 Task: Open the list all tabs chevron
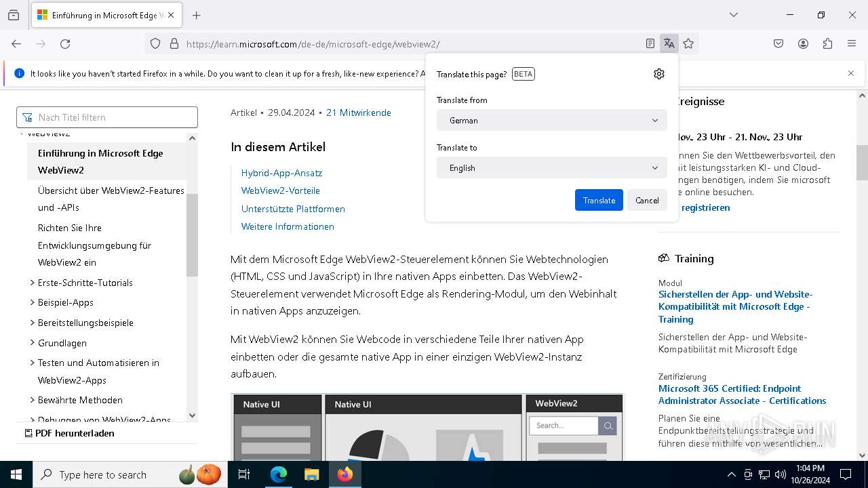734,15
